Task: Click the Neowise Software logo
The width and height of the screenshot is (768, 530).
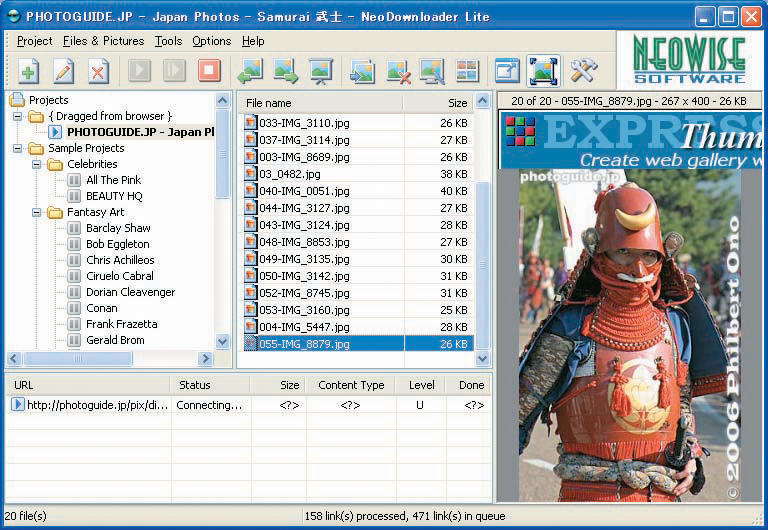Action: (690, 60)
